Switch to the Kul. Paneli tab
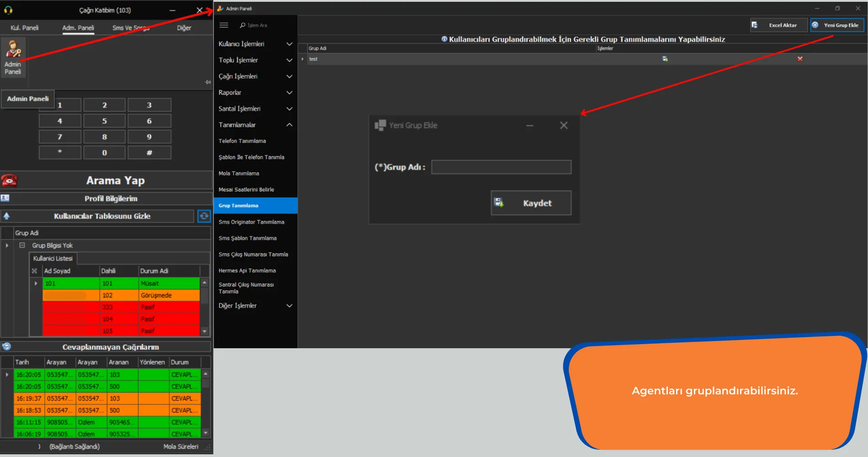 25,28
